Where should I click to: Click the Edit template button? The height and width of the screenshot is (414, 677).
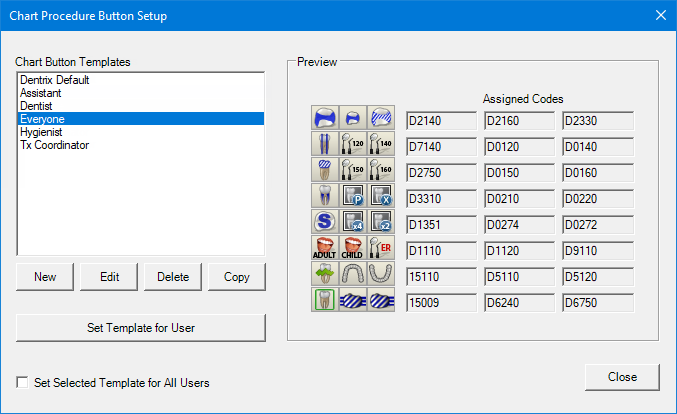[109, 277]
